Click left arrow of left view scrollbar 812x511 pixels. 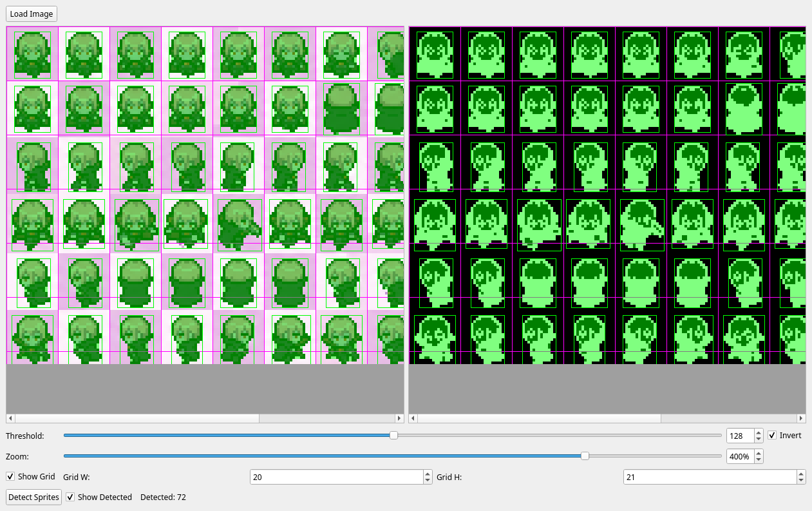coord(10,418)
